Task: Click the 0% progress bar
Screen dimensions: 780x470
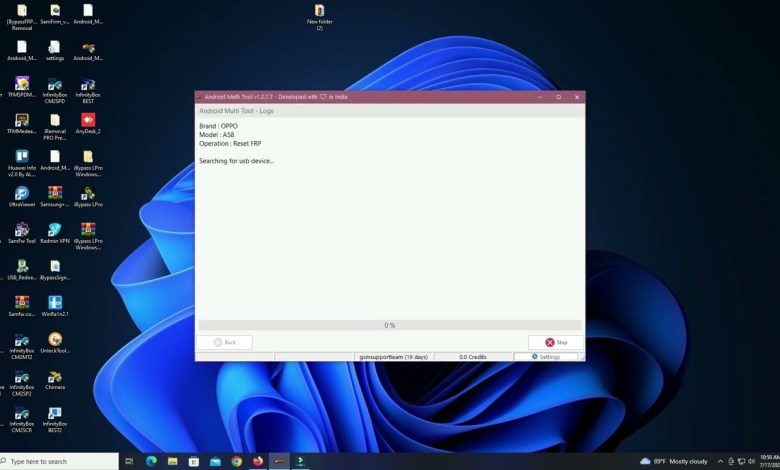Action: (x=389, y=325)
